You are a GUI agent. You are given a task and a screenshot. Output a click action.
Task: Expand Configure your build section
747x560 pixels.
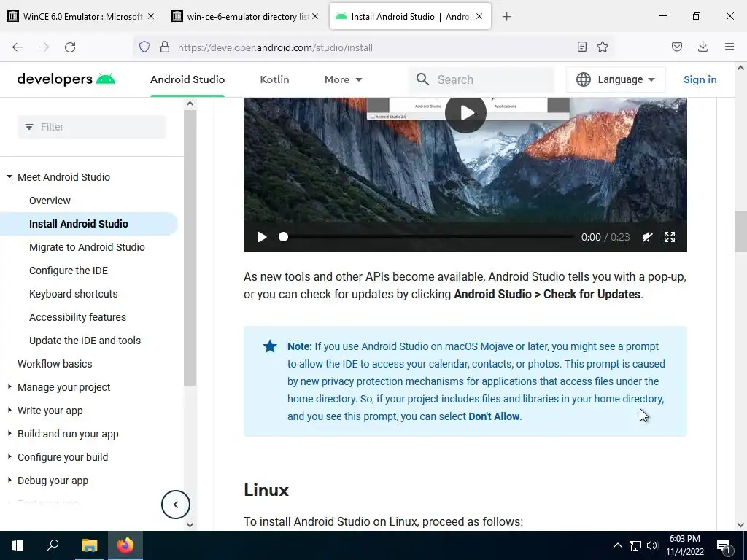coord(9,457)
